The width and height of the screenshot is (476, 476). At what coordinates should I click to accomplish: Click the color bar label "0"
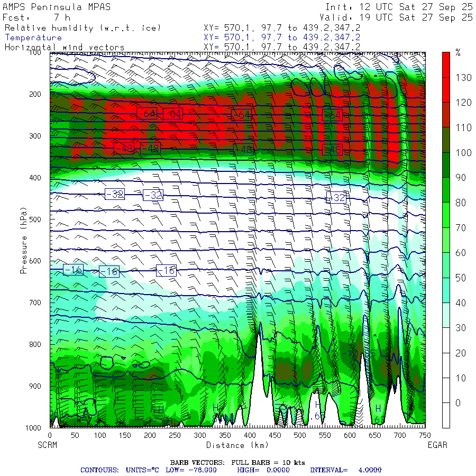point(458,403)
